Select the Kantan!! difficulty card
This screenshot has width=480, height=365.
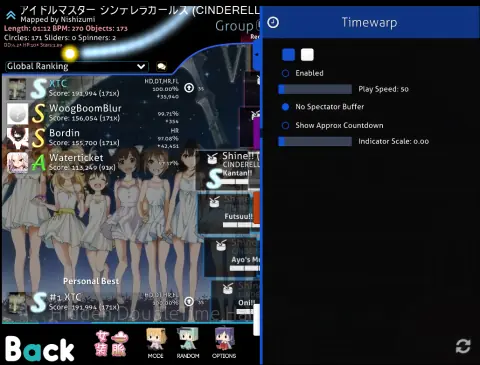coord(228,170)
